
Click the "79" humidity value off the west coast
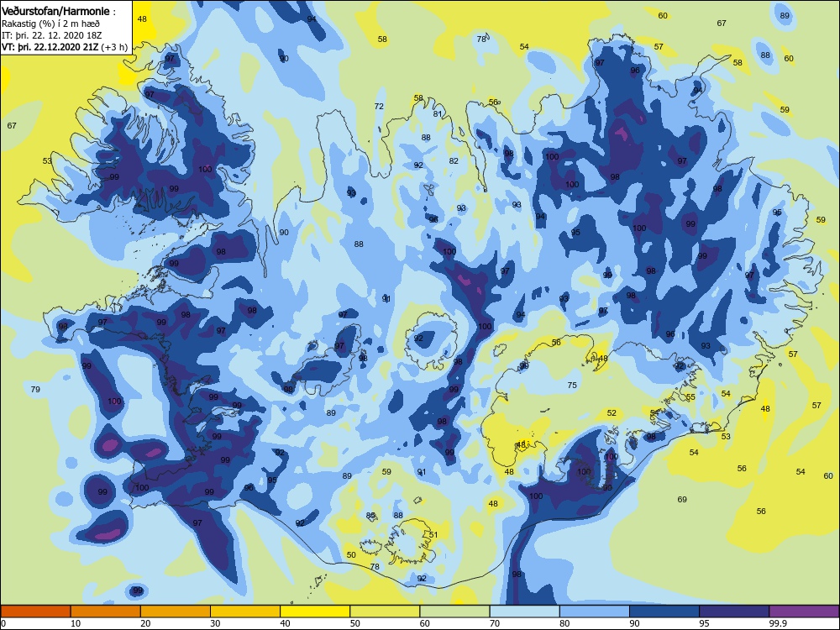coord(35,389)
